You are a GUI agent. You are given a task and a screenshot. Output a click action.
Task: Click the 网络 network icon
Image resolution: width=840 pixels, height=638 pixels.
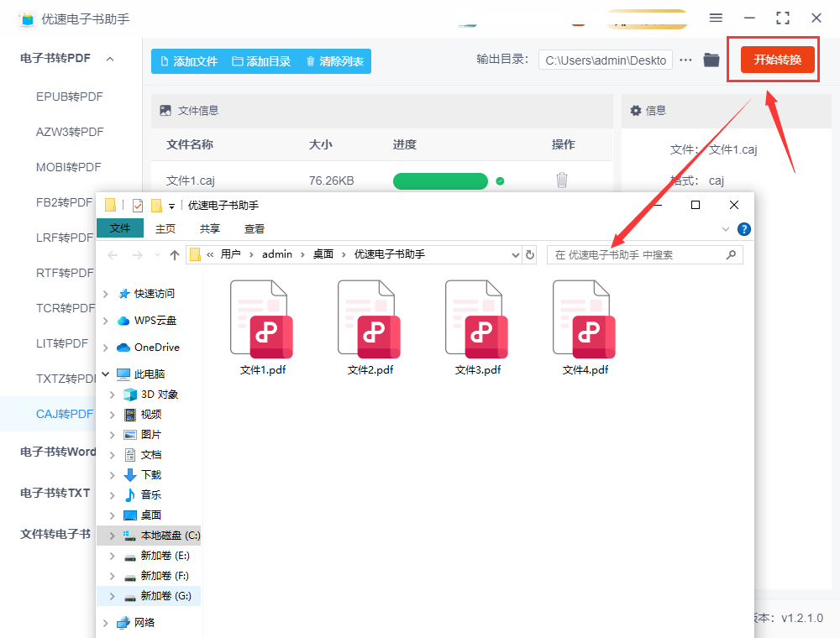tap(123, 623)
